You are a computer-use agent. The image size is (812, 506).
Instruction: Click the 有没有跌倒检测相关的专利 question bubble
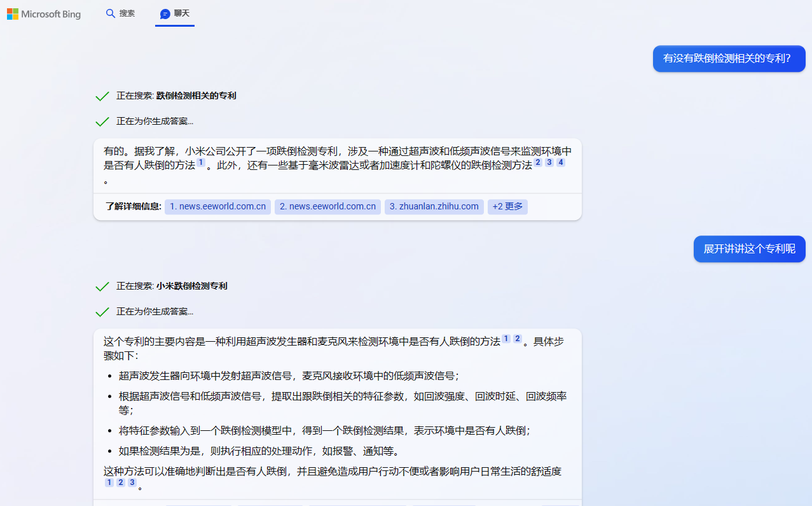pos(729,58)
